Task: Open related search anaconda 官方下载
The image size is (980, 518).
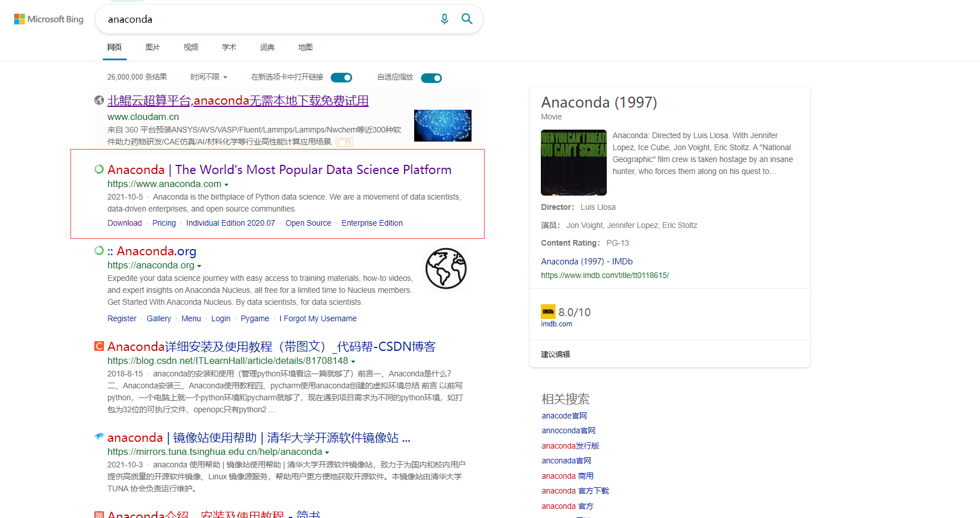Action: click(575, 491)
